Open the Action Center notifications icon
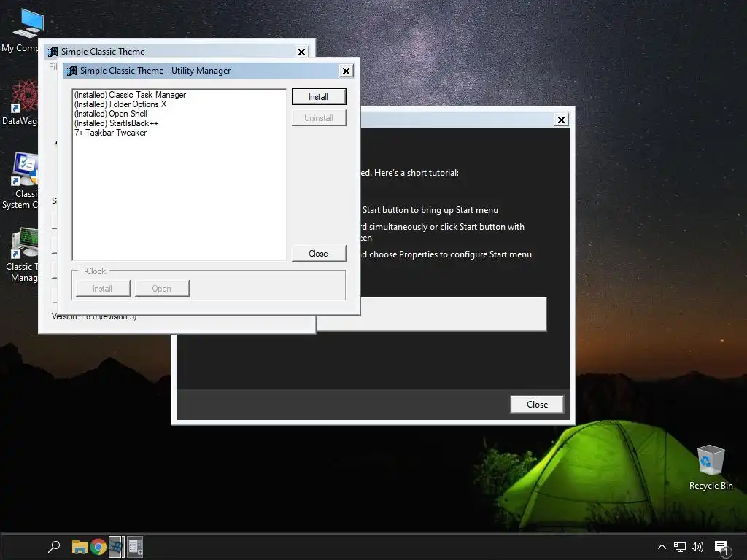Screen dimensions: 747x560 721,548
